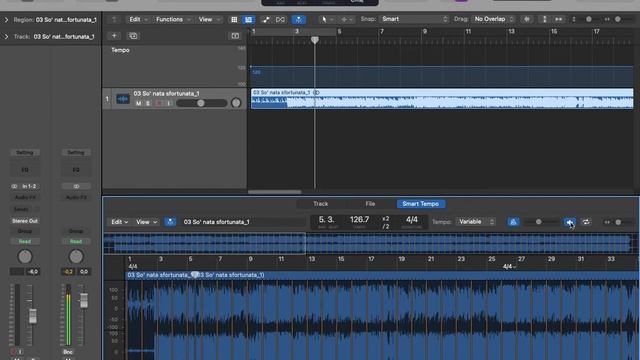Switch to the File editor tab
The image size is (640, 360).
370,204
